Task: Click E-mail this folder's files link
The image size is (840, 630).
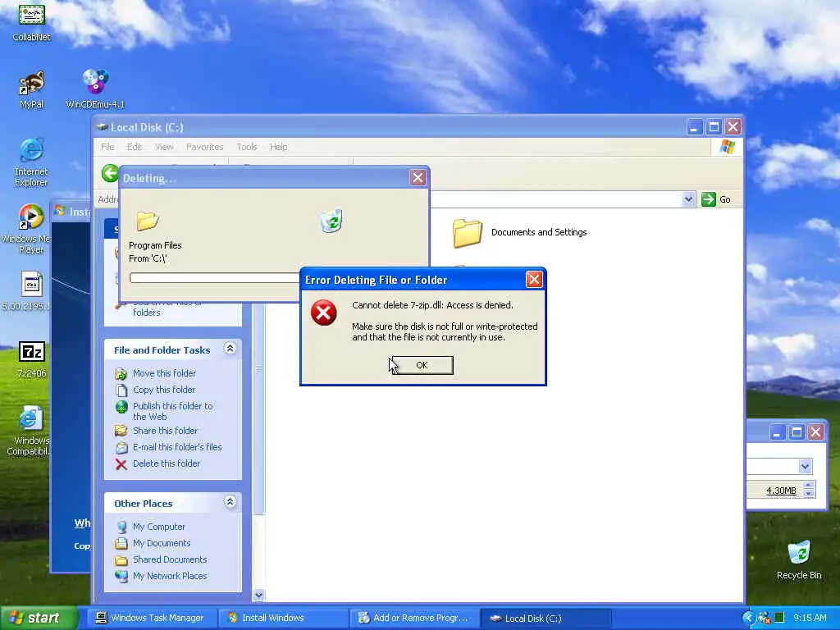Action: pyautogui.click(x=177, y=447)
